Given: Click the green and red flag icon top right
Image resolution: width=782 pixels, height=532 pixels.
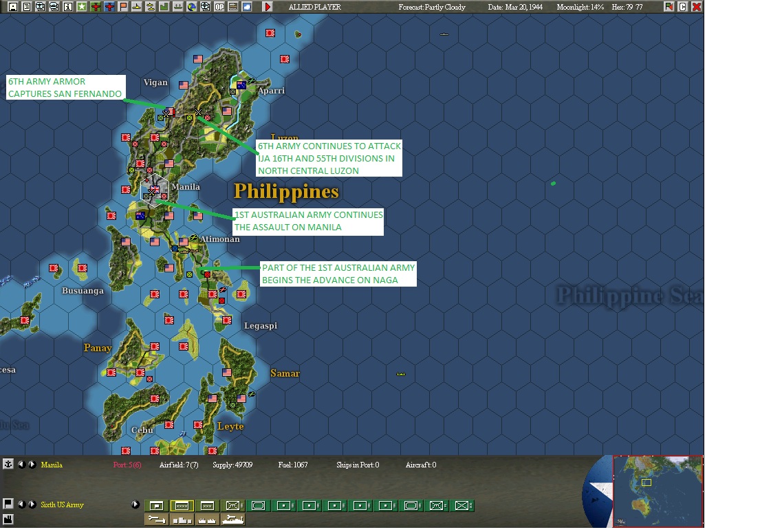Looking at the screenshot, I should coord(669,6).
